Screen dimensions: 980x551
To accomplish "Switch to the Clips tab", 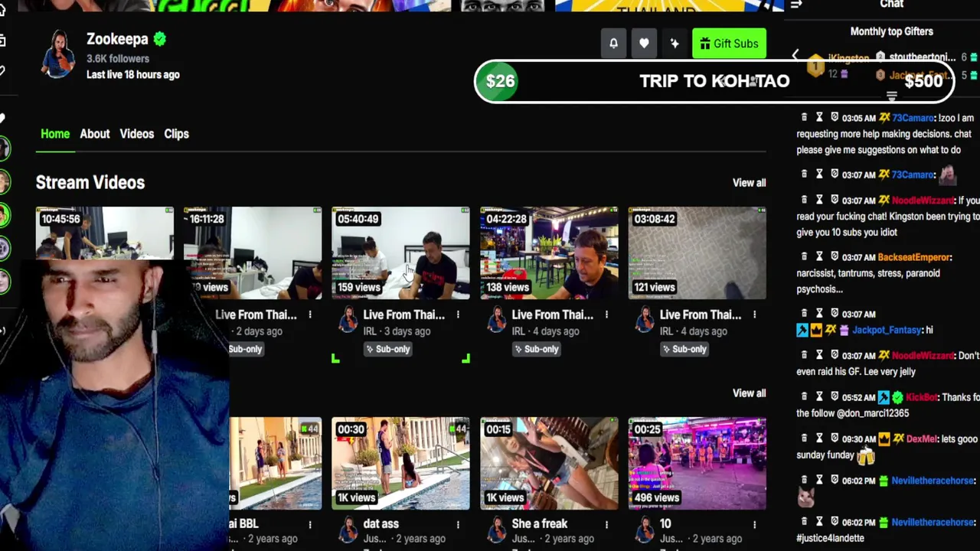I will tap(176, 134).
